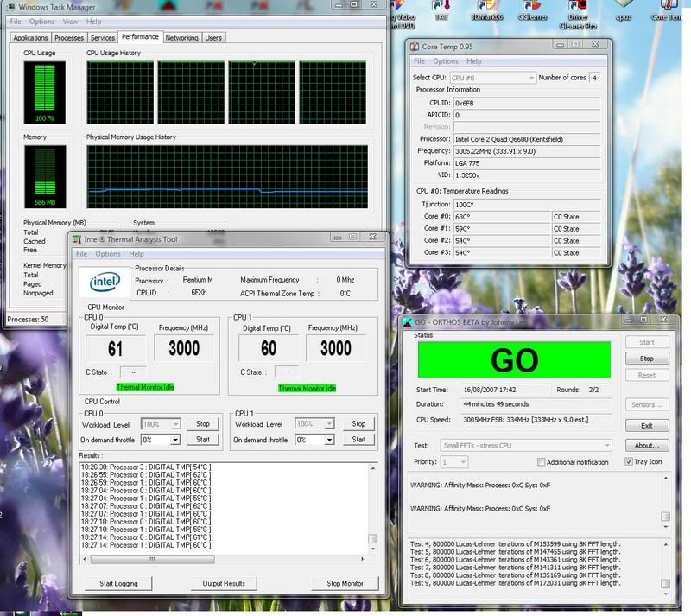Open the TAT desktop shortcut

pos(441,10)
